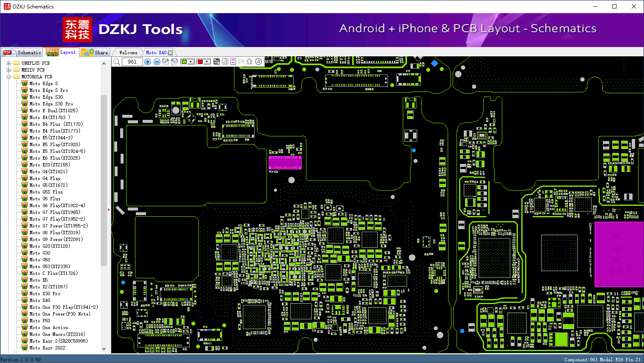This screenshot has height=363, width=644.
Task: Click the PADS icon beside Moto G4 Play
Action: coord(25,178)
